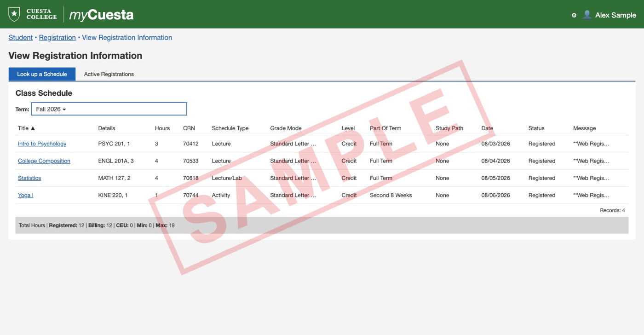Image resolution: width=644 pixels, height=335 pixels.
Task: Select the Look up a Schedule tab
Action: [x=42, y=74]
